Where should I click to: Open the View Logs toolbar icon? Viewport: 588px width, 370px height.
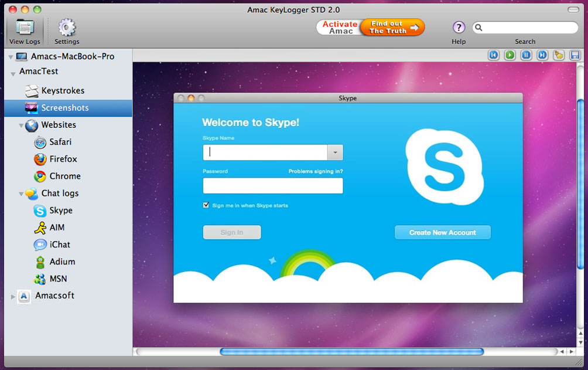point(25,28)
